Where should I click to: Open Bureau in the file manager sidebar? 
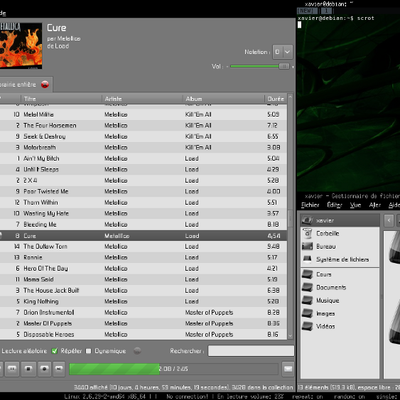(x=326, y=246)
